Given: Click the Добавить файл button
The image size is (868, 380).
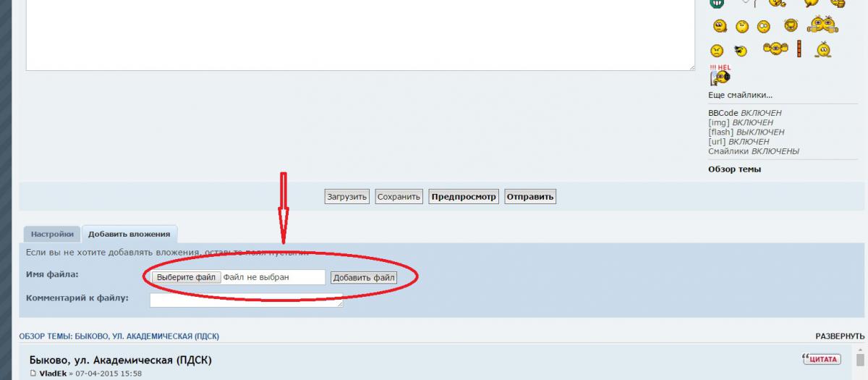Looking at the screenshot, I should (364, 277).
